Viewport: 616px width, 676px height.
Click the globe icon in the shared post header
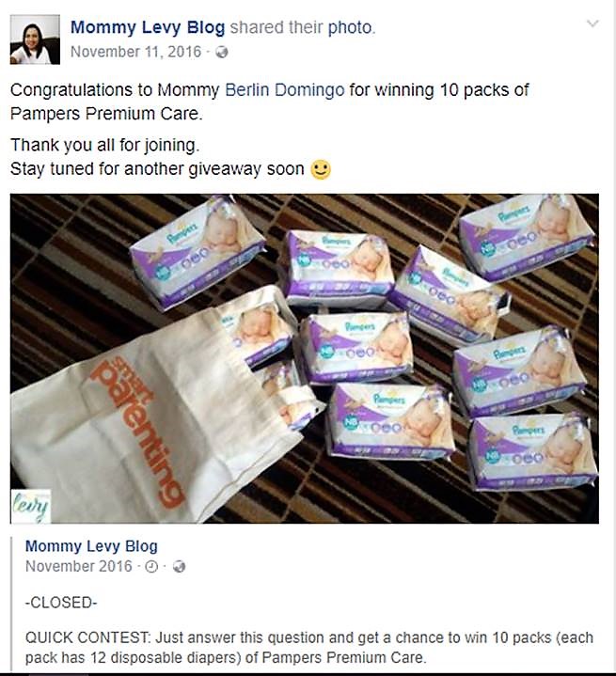click(179, 567)
